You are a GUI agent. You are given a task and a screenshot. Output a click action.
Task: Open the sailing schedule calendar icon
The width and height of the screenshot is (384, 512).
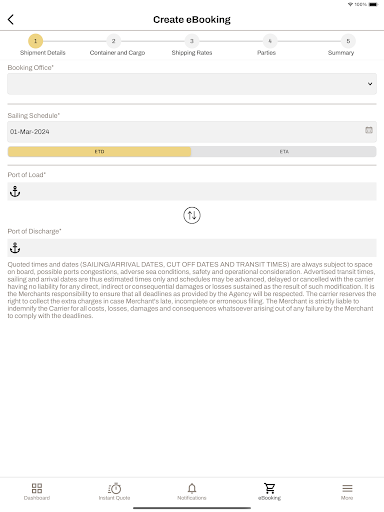coord(369,130)
